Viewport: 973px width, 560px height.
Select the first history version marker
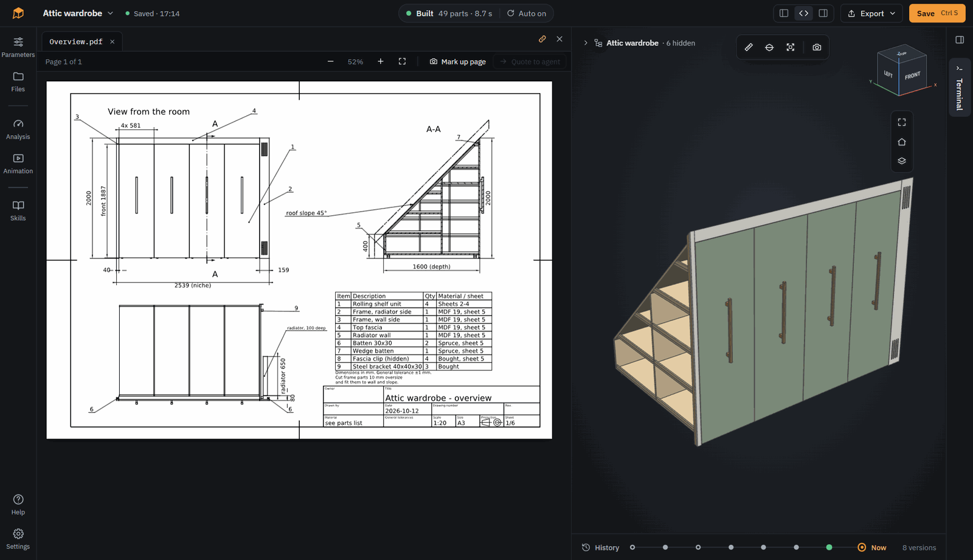coord(632,548)
